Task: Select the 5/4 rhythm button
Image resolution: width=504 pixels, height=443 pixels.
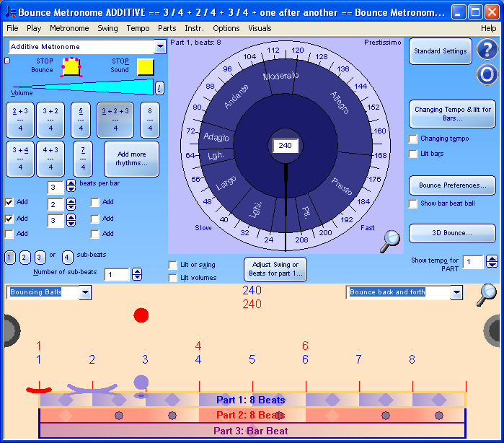Action: pos(81,120)
